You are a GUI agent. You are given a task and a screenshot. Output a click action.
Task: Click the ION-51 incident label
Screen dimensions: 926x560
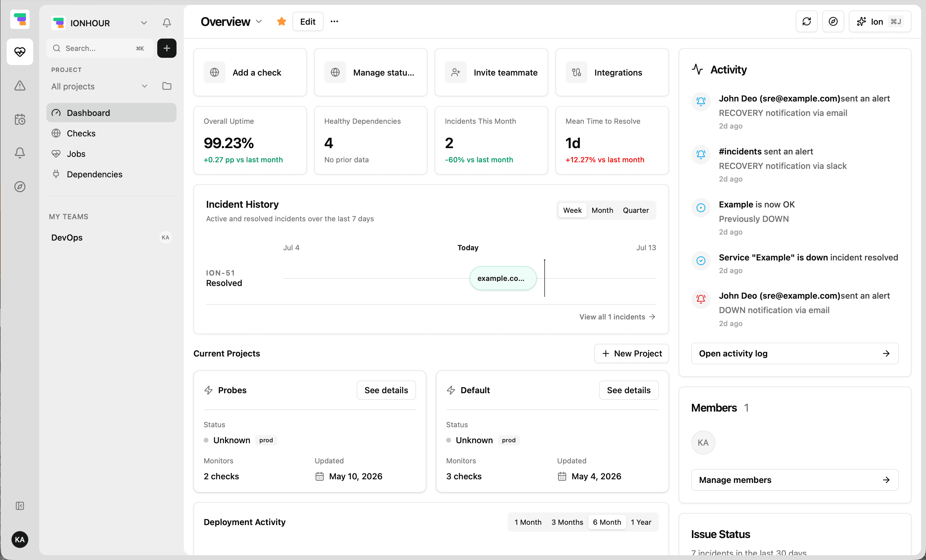[220, 273]
